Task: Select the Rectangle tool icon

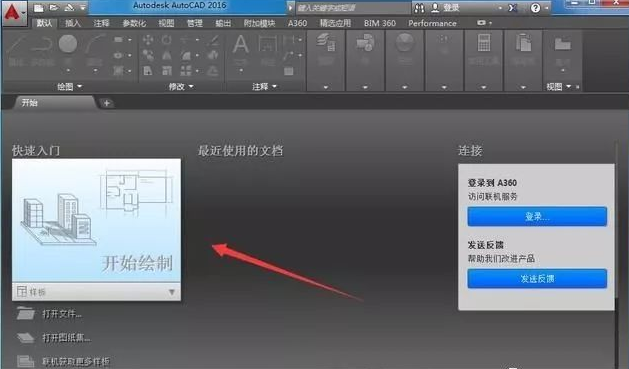Action: 118,40
